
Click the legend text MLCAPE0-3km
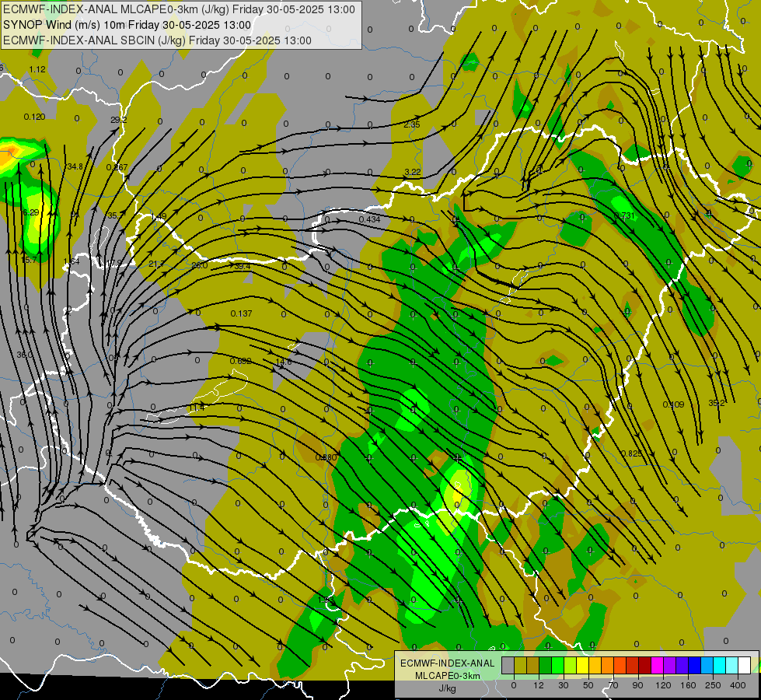click(x=448, y=676)
